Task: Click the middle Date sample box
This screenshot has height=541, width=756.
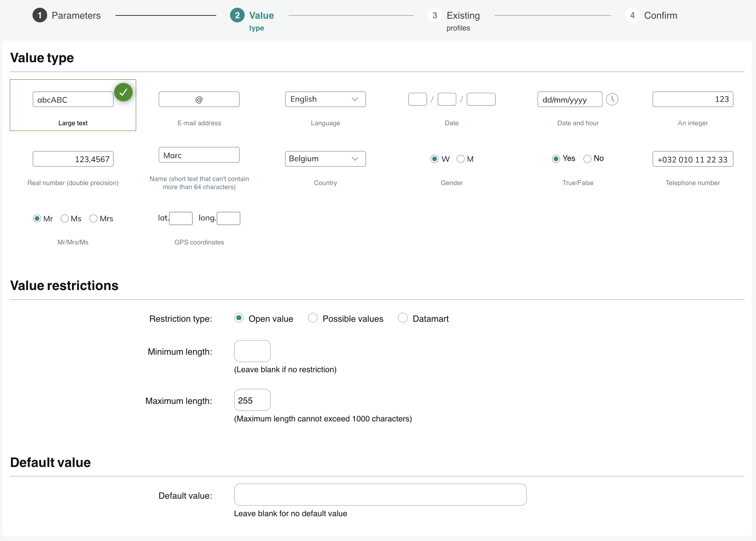Action: pyautogui.click(x=447, y=99)
